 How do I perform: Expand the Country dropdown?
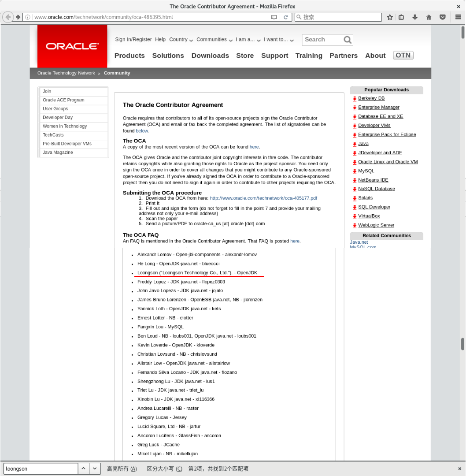[181, 40]
